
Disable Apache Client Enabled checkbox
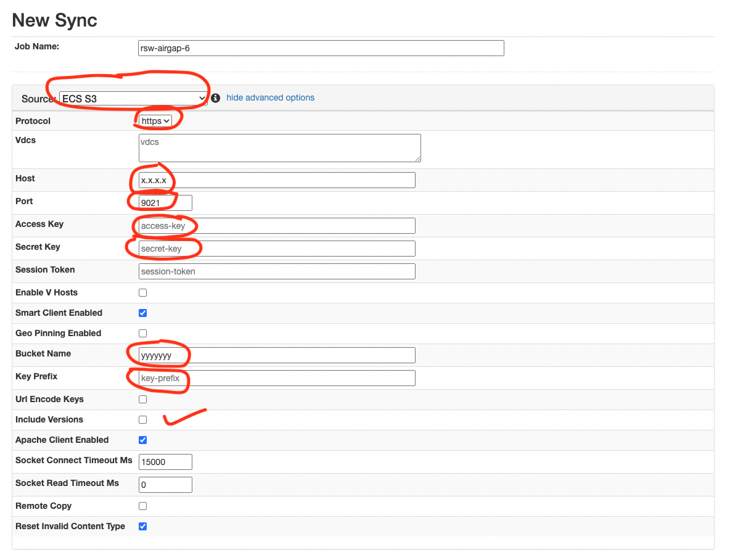coord(143,440)
